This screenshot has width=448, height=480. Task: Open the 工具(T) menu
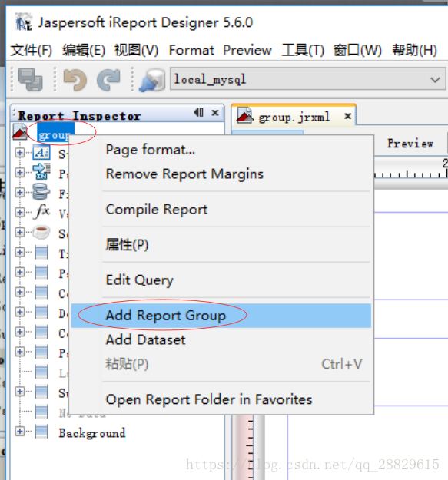tap(303, 50)
